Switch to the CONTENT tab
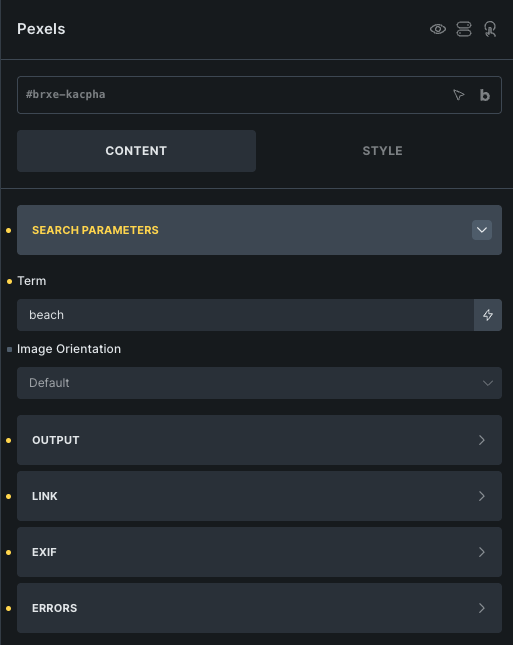 click(x=136, y=151)
